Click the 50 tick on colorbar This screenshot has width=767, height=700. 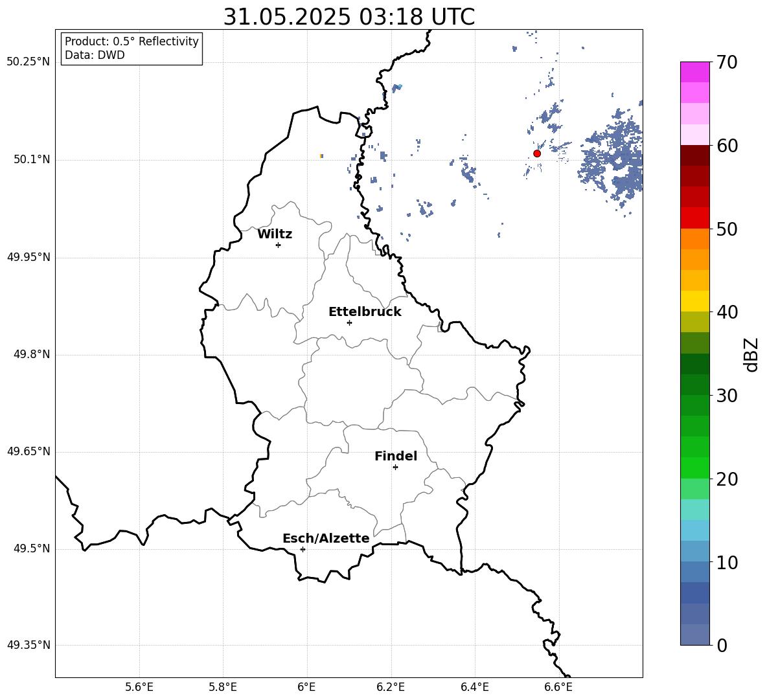point(727,229)
